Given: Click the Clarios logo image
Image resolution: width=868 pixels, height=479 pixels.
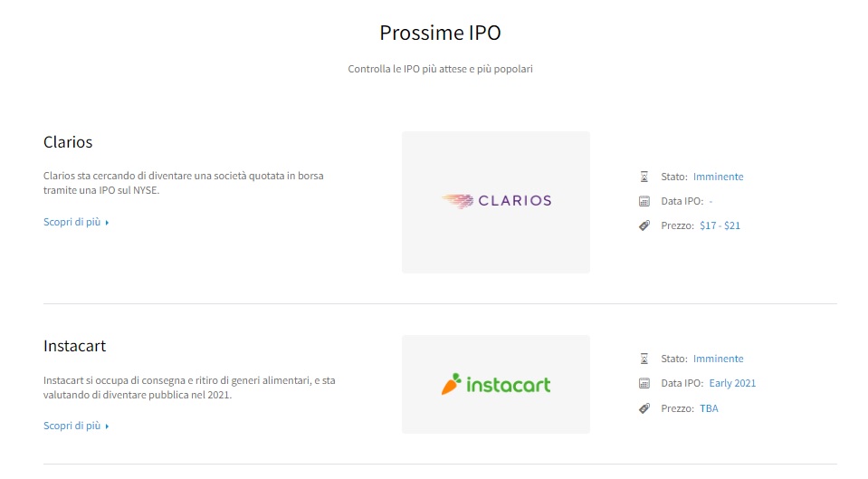Looking at the screenshot, I should tap(496, 202).
